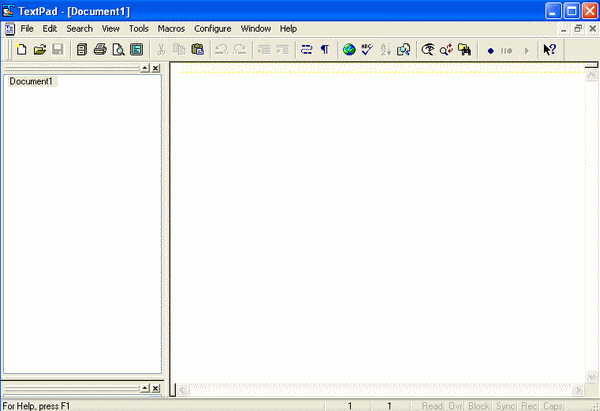Click the document icon in menu bar
Image resolution: width=600 pixels, height=411 pixels.
10,29
